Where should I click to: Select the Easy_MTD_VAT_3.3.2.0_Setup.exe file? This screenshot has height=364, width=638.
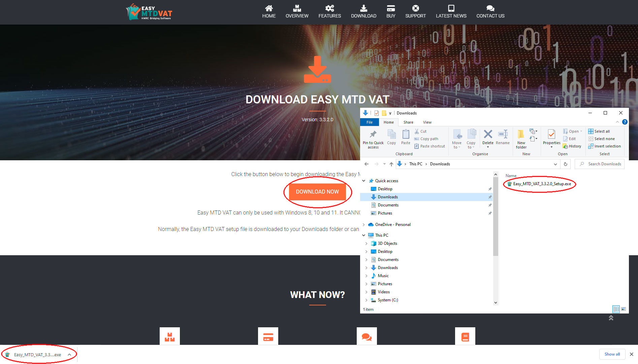click(x=539, y=184)
